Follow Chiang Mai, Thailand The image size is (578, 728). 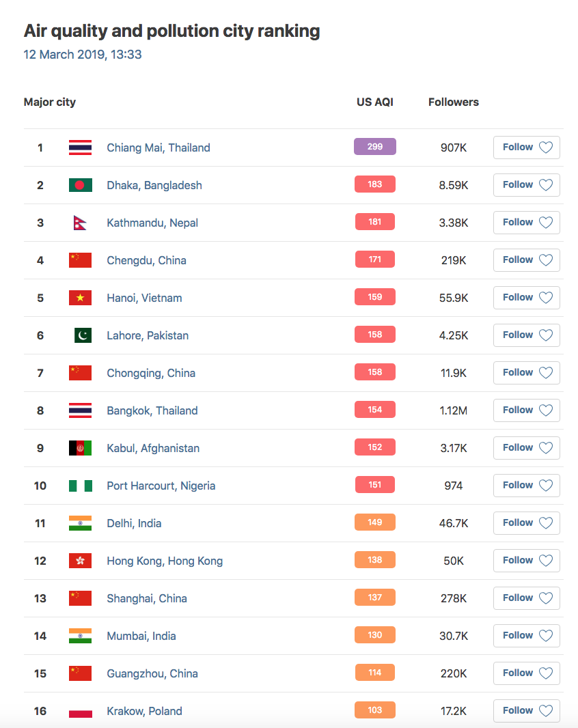click(x=526, y=148)
